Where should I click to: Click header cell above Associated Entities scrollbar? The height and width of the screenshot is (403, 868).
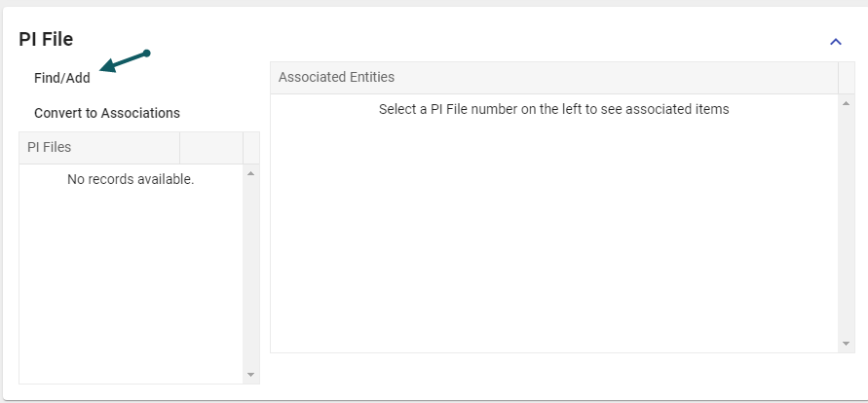tap(847, 77)
